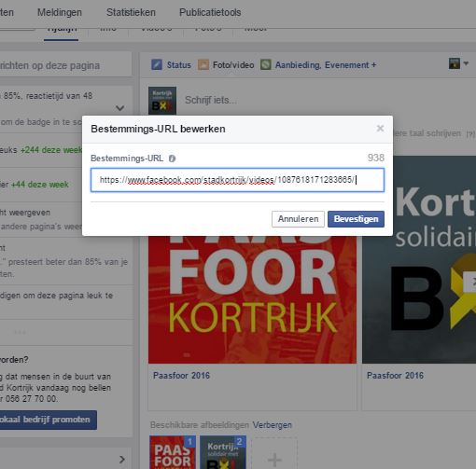Viewport: 476px width, 469px height.
Task: Select the Foto/video post option
Action: (233, 65)
